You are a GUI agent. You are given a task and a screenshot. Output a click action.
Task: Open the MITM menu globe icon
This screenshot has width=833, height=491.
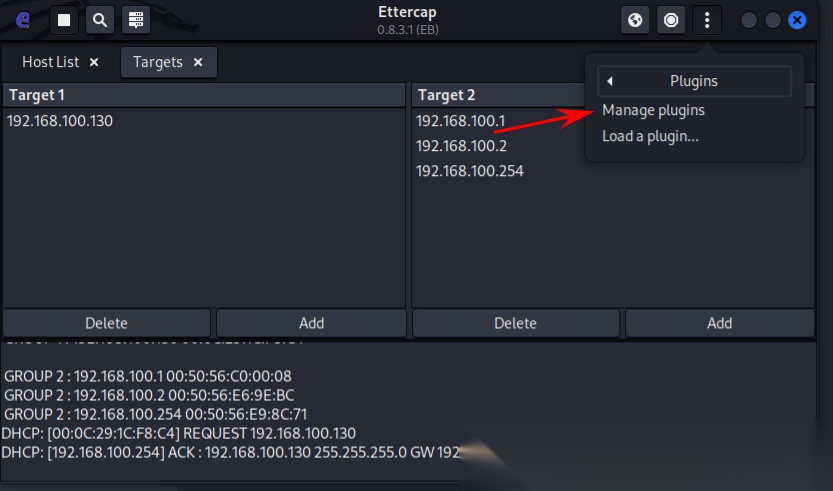tap(635, 20)
